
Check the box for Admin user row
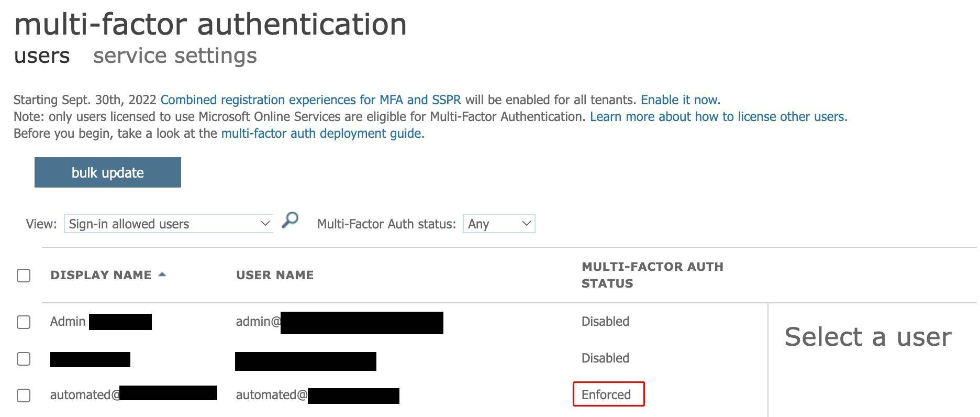[x=24, y=322]
